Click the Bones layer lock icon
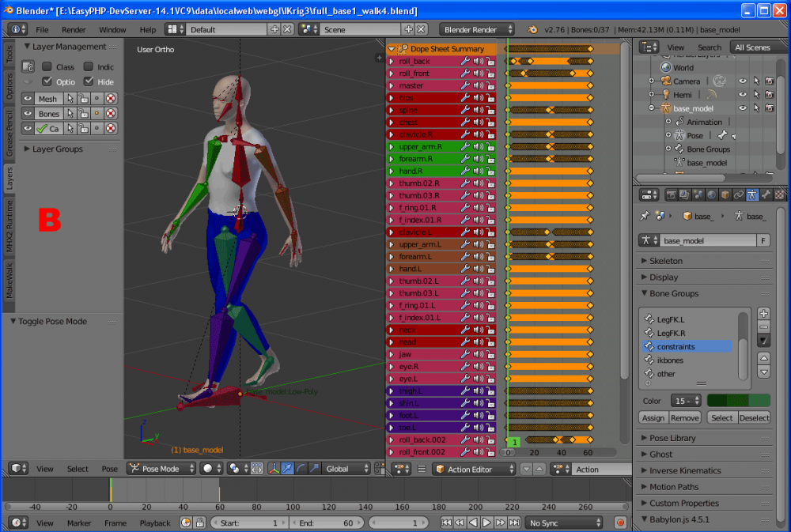Image resolution: width=791 pixels, height=532 pixels. (x=83, y=114)
